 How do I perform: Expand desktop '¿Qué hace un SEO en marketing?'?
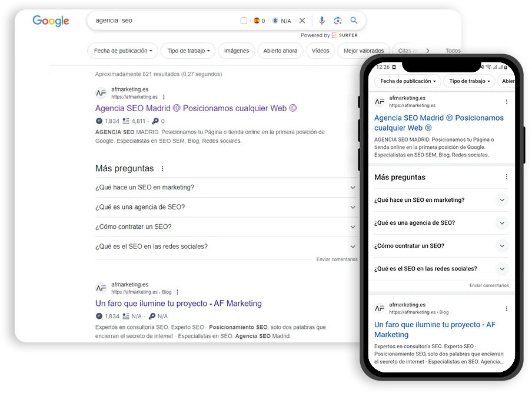coord(225,188)
